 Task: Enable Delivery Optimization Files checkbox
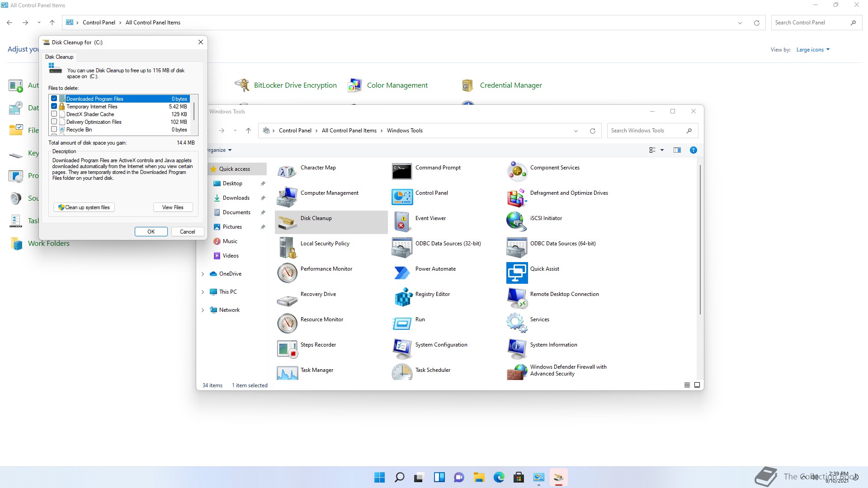pos(54,122)
